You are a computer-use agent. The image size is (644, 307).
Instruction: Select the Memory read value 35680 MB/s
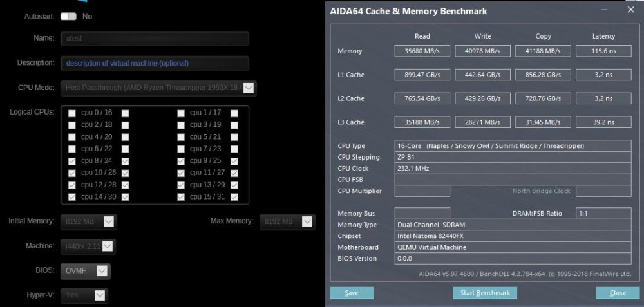click(422, 51)
